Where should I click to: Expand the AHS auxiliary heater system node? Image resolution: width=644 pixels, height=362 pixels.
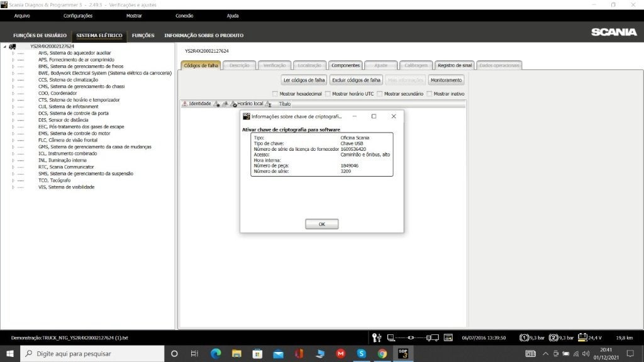(13, 53)
